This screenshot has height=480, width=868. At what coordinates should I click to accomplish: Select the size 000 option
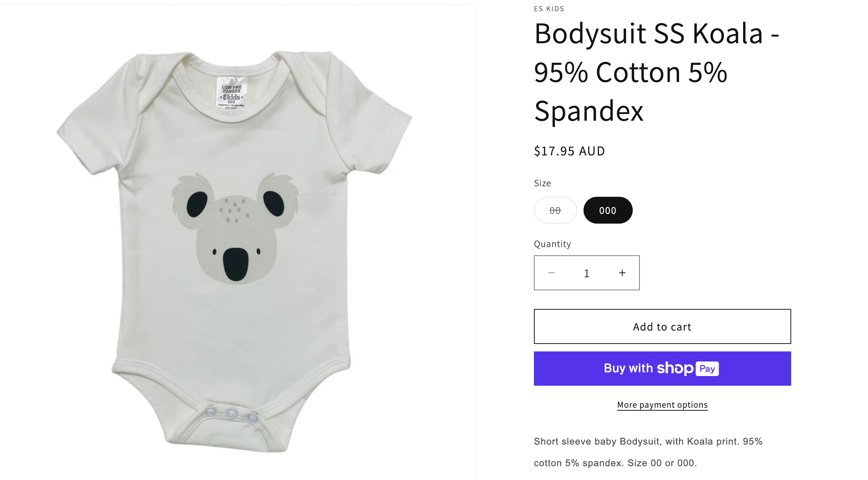pyautogui.click(x=608, y=211)
